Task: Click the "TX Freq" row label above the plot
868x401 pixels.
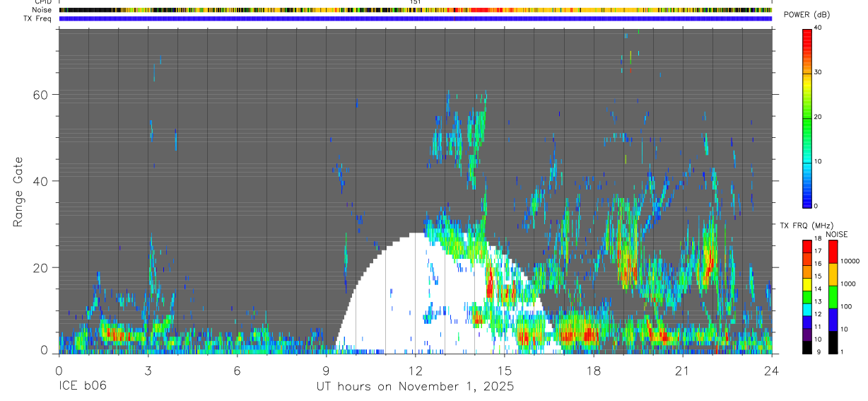Action: click(37, 18)
